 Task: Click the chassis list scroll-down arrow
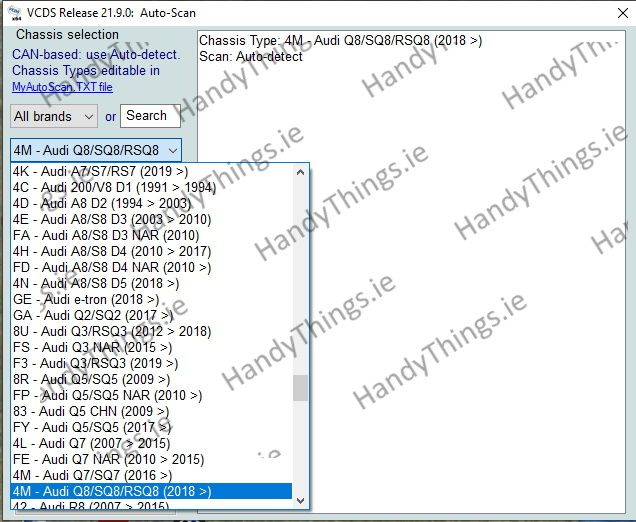click(x=300, y=501)
